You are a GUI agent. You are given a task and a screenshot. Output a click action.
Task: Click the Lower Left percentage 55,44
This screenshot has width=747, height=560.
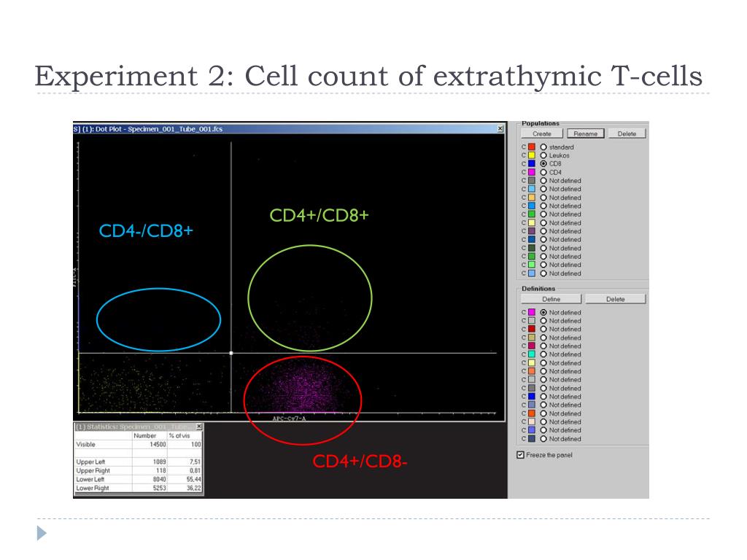point(193,480)
